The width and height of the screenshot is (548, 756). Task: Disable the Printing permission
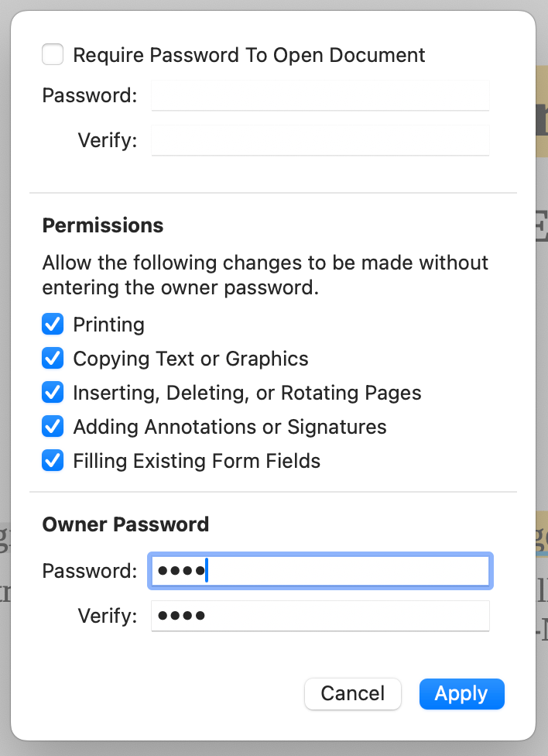52,324
